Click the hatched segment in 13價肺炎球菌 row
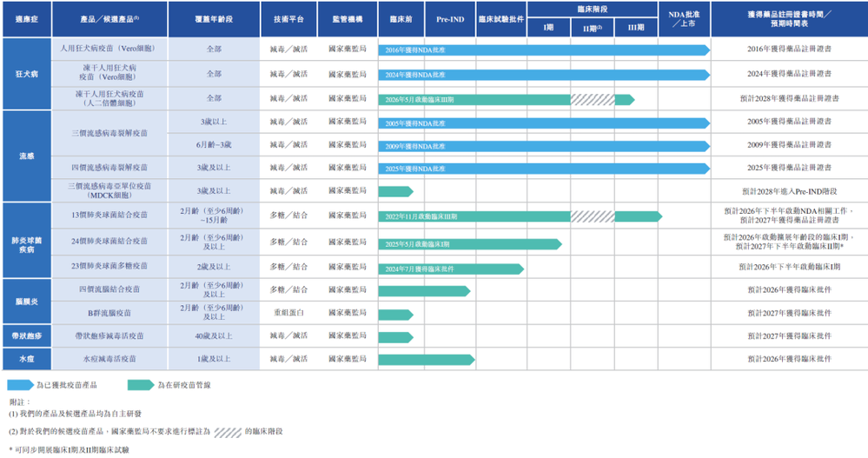Viewport: 868px width, 458px height. pyautogui.click(x=593, y=216)
